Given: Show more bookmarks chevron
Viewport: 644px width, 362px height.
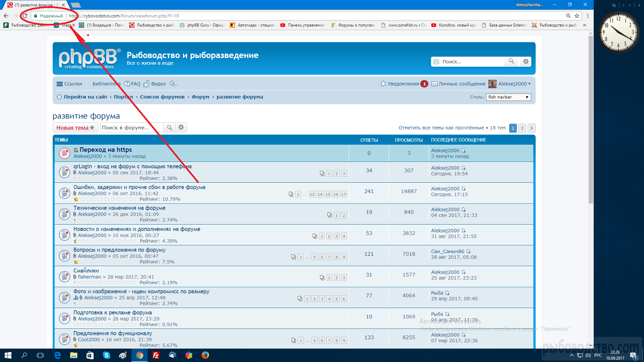Looking at the screenshot, I should (585, 25).
